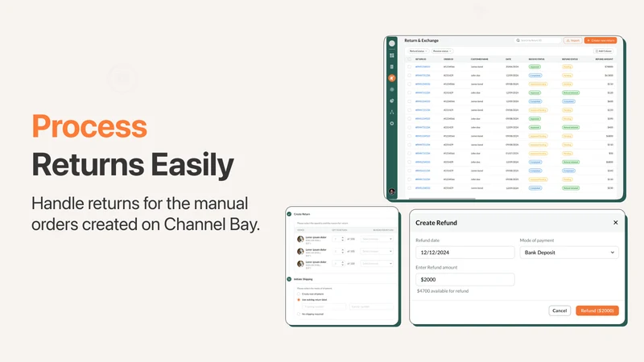This screenshot has width=644, height=362.
Task: Select the Use existing return label option
Action: pyautogui.click(x=299, y=299)
